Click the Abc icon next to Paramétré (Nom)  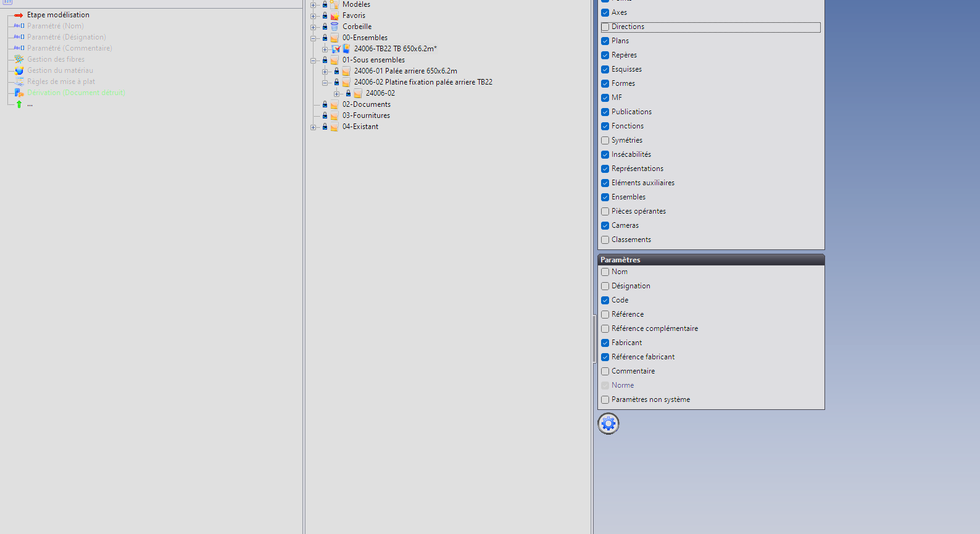pyautogui.click(x=19, y=26)
